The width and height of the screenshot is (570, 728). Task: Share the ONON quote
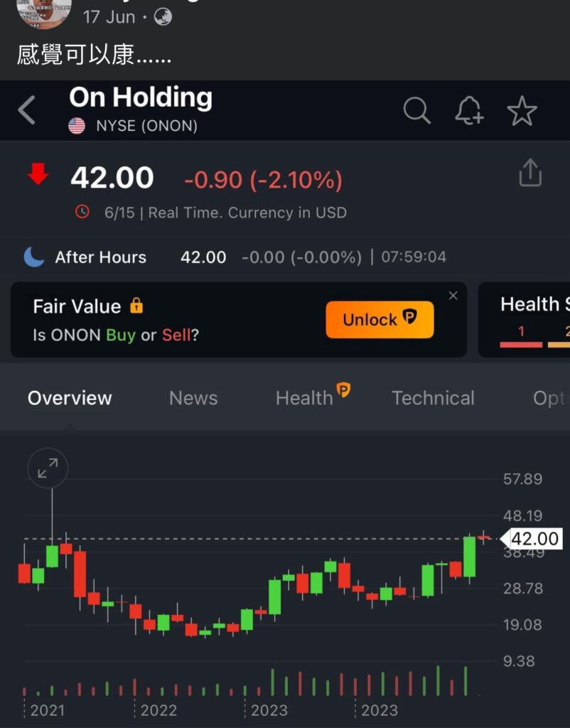tap(530, 173)
